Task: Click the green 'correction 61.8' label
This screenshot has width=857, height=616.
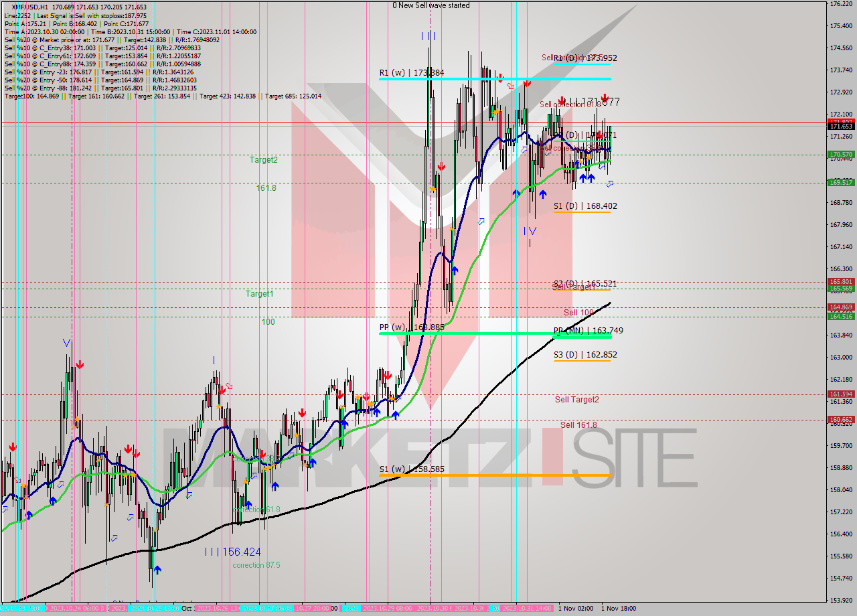Action: (256, 510)
